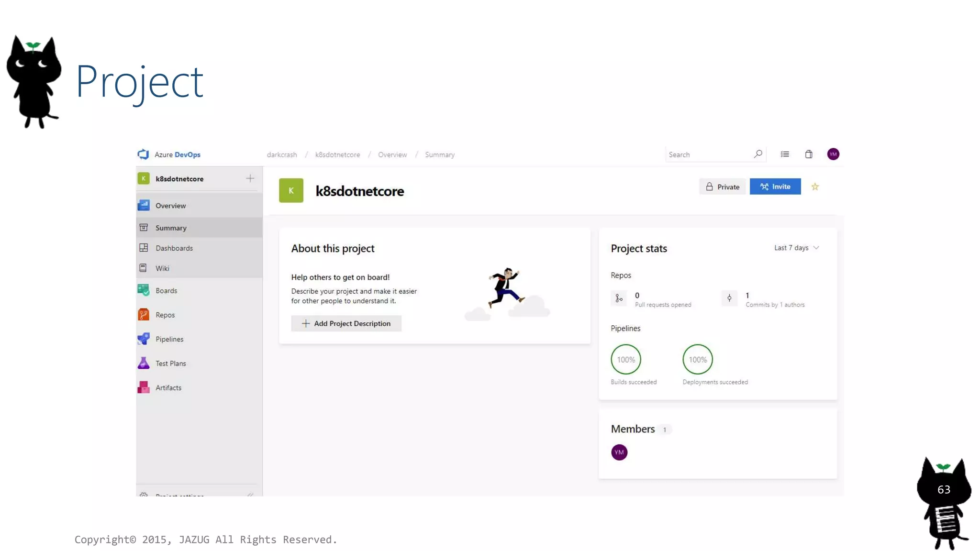
Task: Click plus next to k8sdotnetcore in sidebar
Action: coord(250,178)
